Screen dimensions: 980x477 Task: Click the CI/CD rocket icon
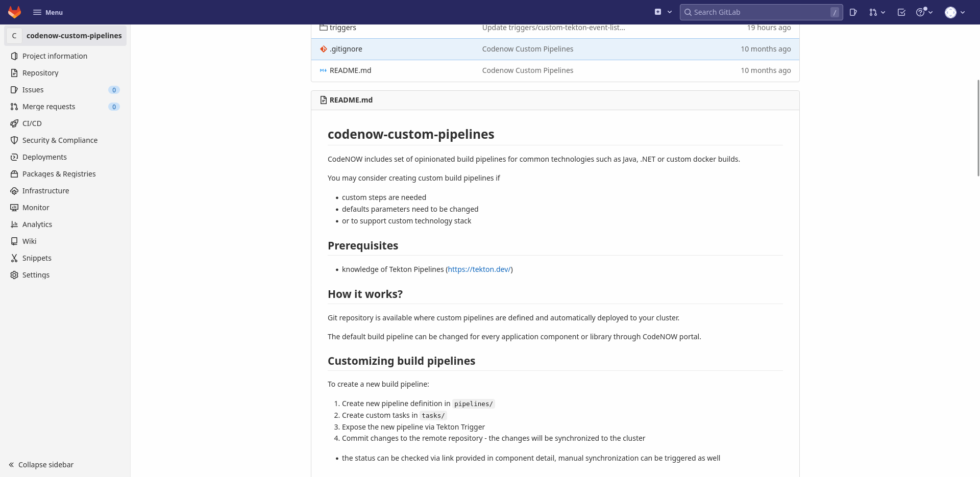coord(14,123)
